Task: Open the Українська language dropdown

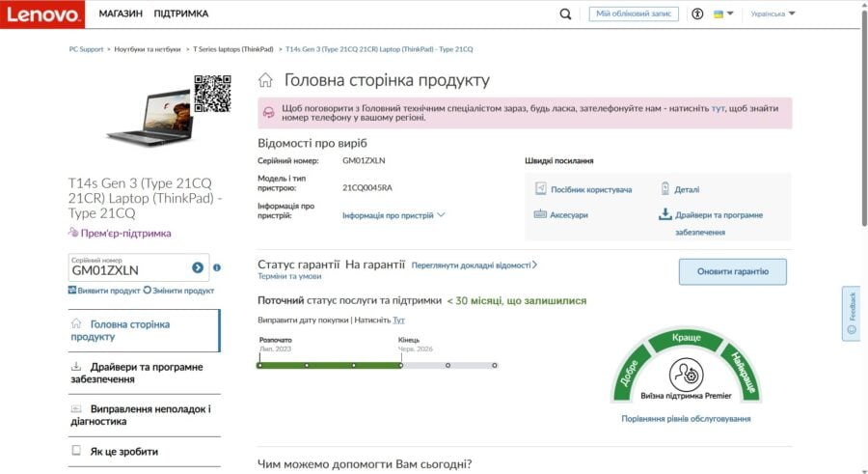Action: 773,14
